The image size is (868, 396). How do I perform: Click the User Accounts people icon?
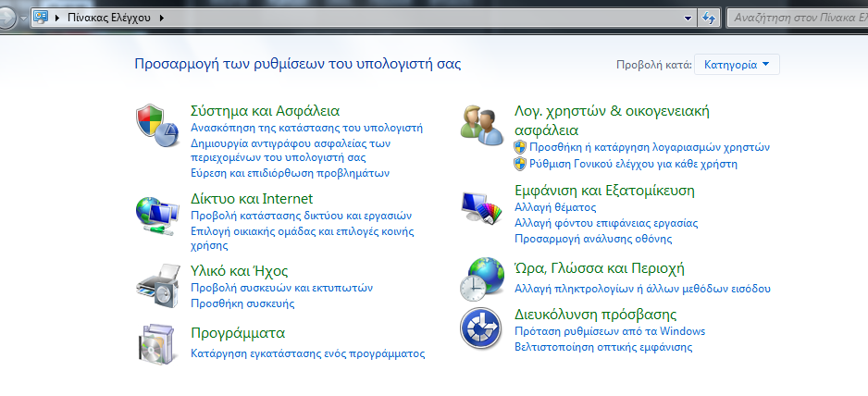point(481,125)
